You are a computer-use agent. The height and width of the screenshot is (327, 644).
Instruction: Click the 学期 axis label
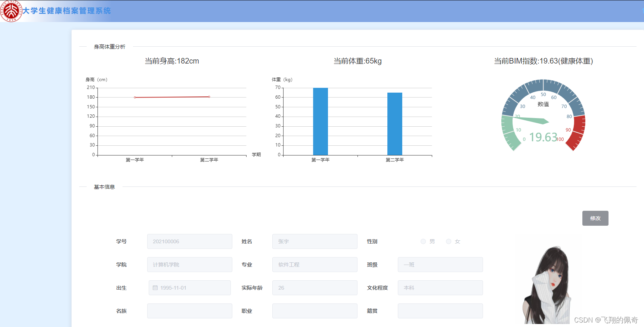(x=256, y=155)
